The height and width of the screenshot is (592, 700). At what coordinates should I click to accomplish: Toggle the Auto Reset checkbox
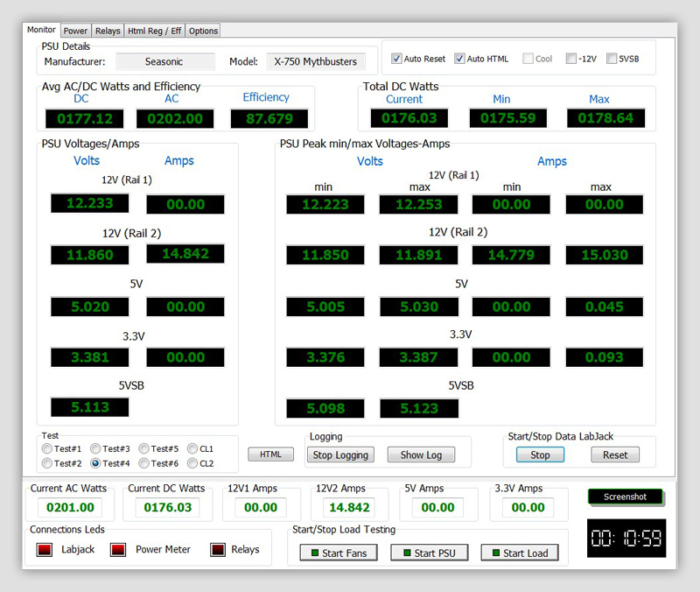(x=397, y=59)
